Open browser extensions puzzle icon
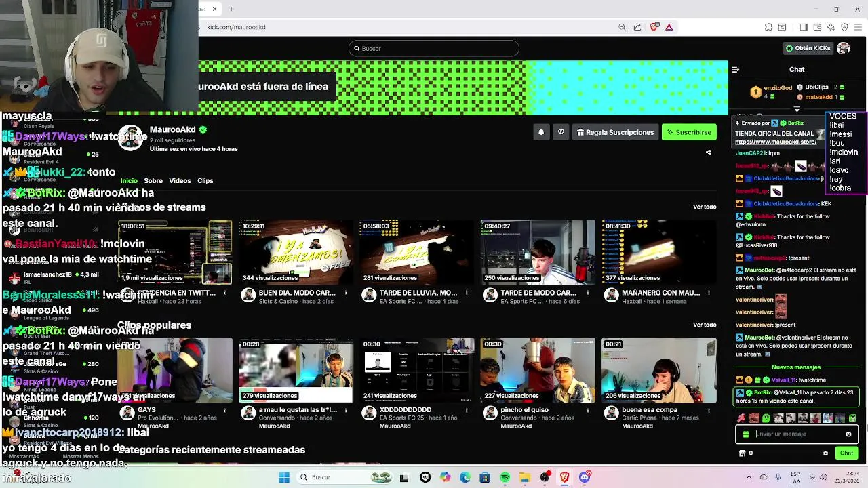 (768, 27)
